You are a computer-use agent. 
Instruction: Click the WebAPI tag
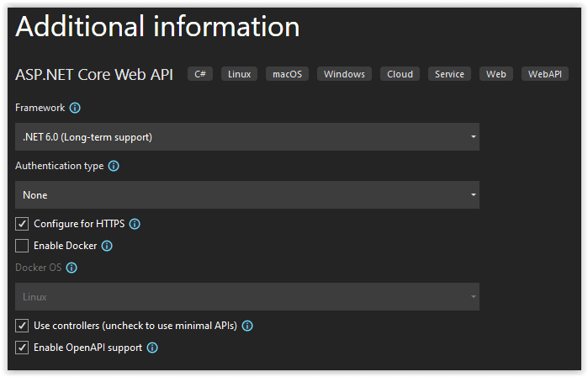545,74
